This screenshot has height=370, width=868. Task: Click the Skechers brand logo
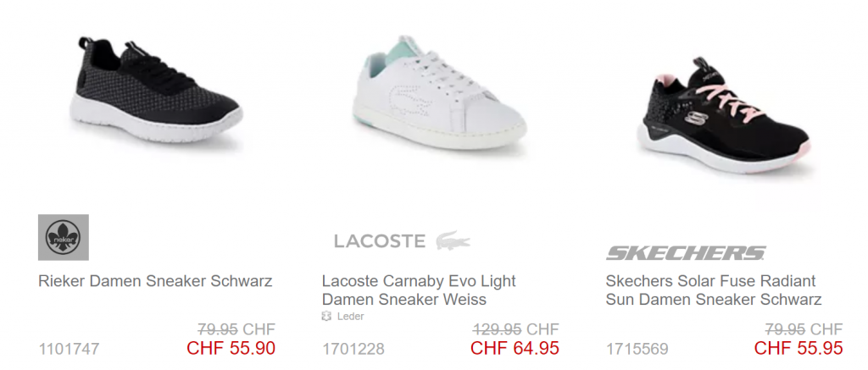[x=686, y=253]
